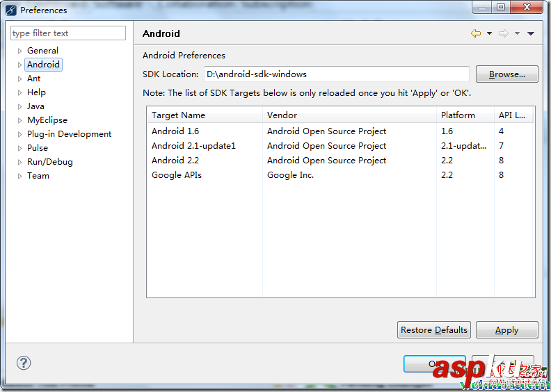551x392 pixels.
Task: Sort by Vendor column header
Action: pos(349,115)
